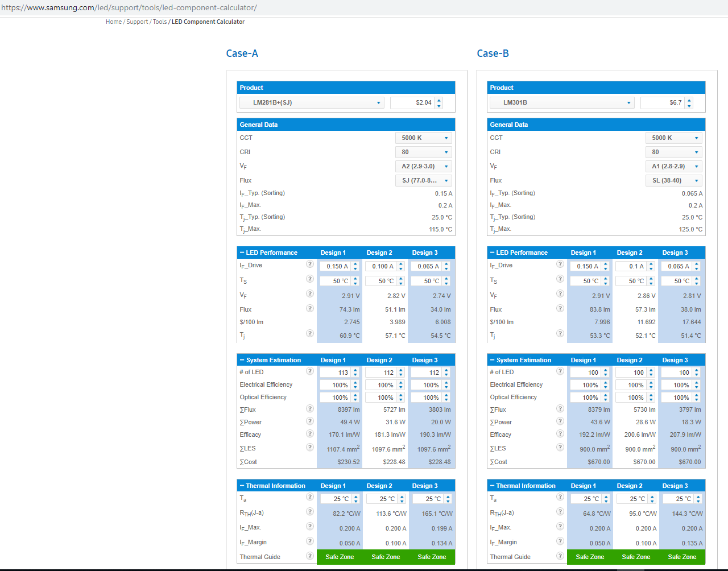The image size is (728, 571).
Task: Click help icon for Case-A Ta
Action: (310, 496)
